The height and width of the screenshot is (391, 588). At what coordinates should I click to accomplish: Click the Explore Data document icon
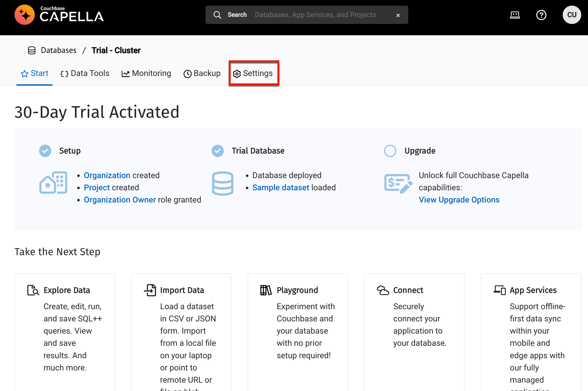33,290
